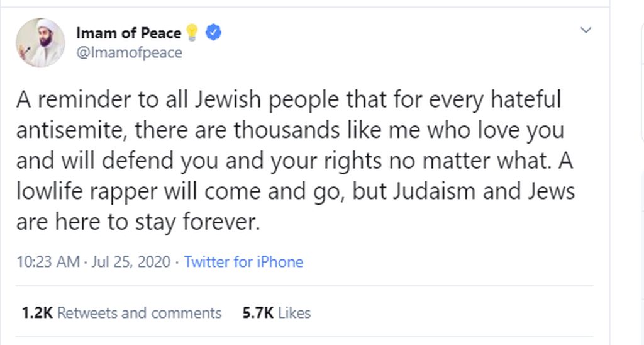Open the 10:23 AM · Jul 25, 2020 timestamp

pos(93,261)
